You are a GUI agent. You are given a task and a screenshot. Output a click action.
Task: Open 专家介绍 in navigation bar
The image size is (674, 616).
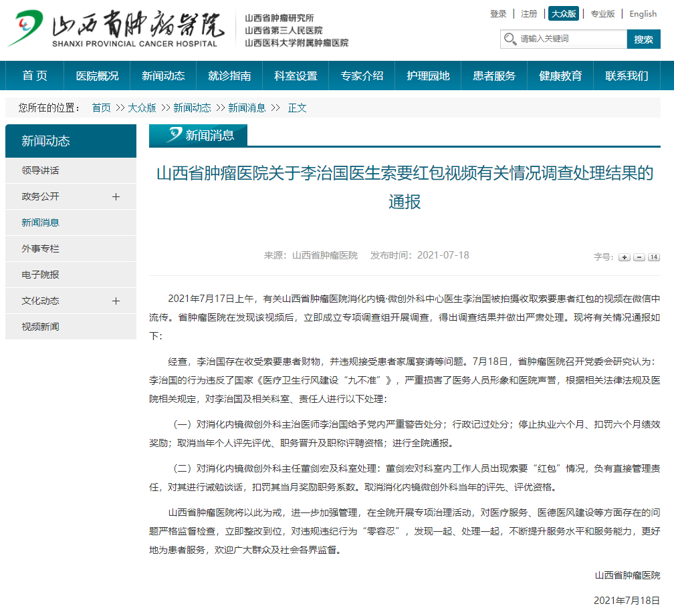pyautogui.click(x=362, y=75)
